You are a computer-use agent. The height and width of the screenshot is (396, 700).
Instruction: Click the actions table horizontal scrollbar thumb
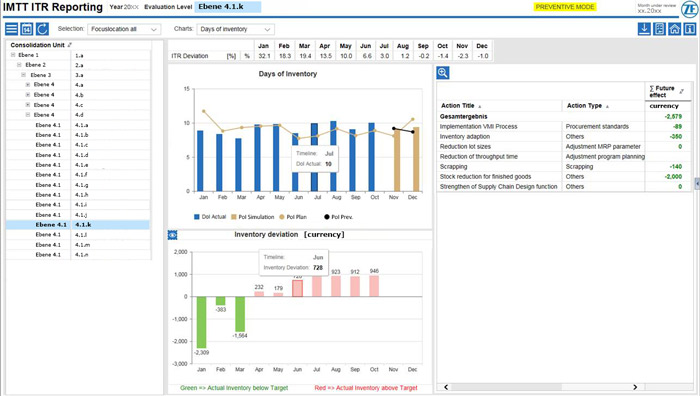[506, 387]
